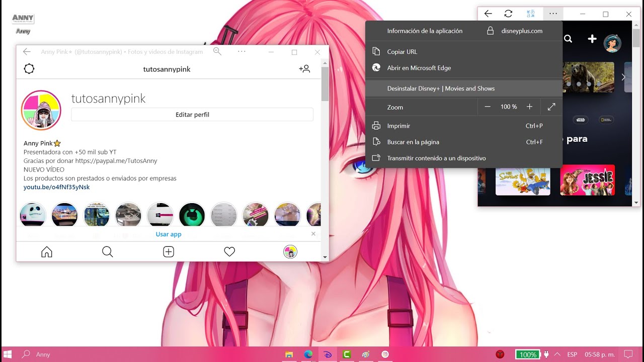Open Jessie show thumbnail
The height and width of the screenshot is (362, 644).
pos(587,179)
